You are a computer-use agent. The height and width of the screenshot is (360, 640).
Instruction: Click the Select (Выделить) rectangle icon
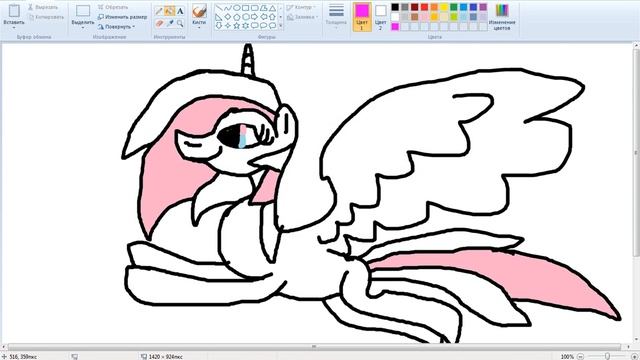(83, 11)
